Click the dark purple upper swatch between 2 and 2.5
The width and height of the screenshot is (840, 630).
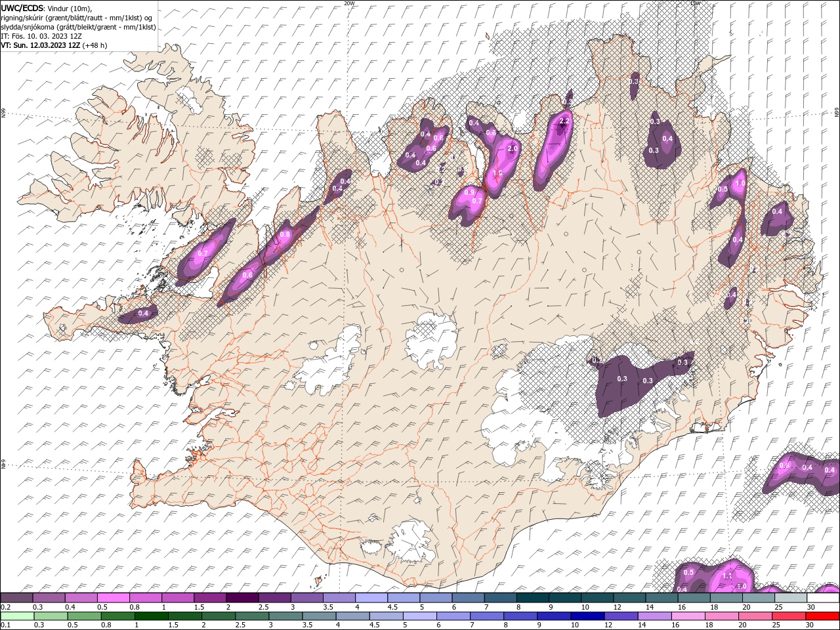point(242,598)
